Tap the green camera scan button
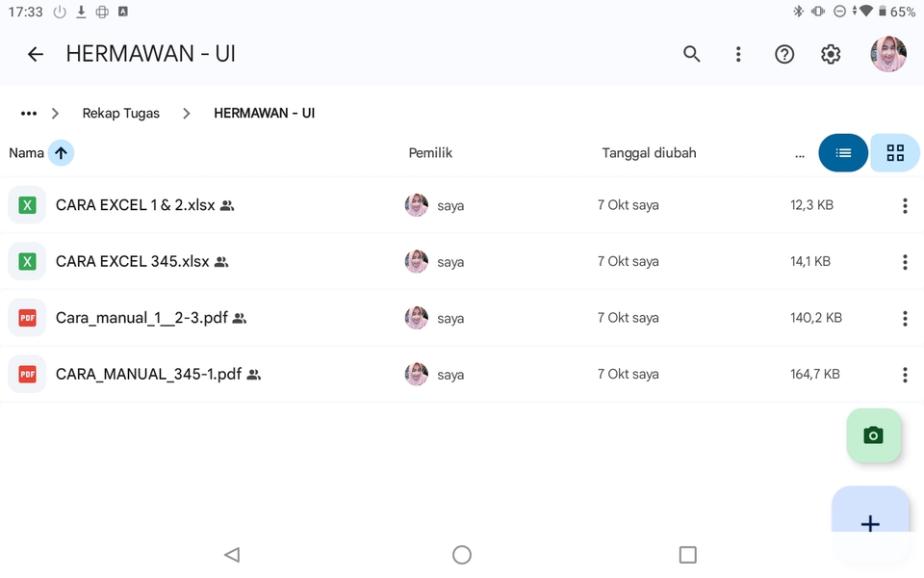Image resolution: width=924 pixels, height=578 pixels. coord(873,435)
